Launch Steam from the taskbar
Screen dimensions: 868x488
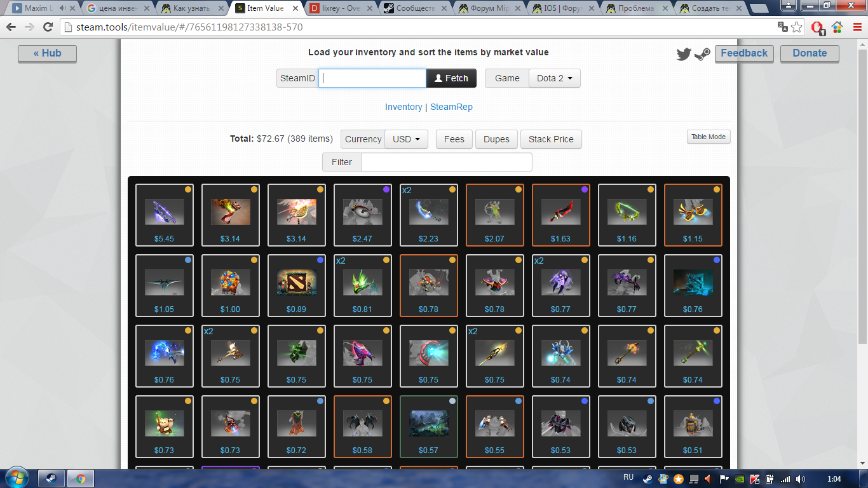click(x=51, y=478)
